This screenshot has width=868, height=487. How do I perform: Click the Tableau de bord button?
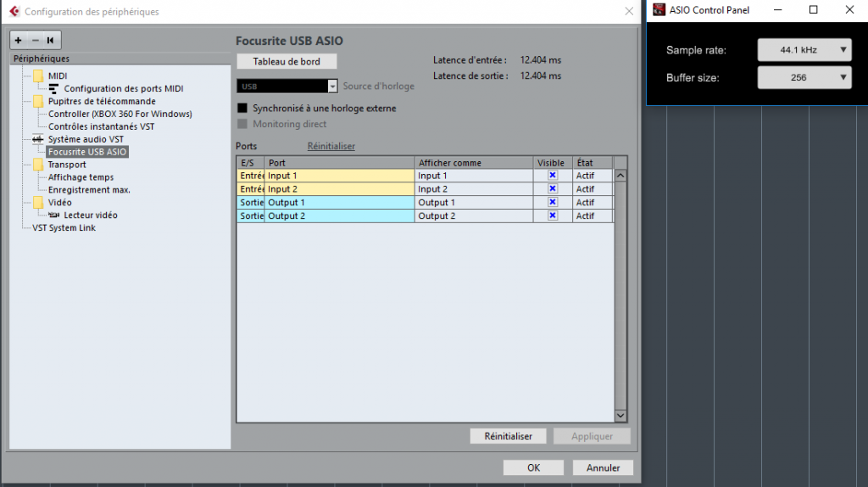[287, 61]
